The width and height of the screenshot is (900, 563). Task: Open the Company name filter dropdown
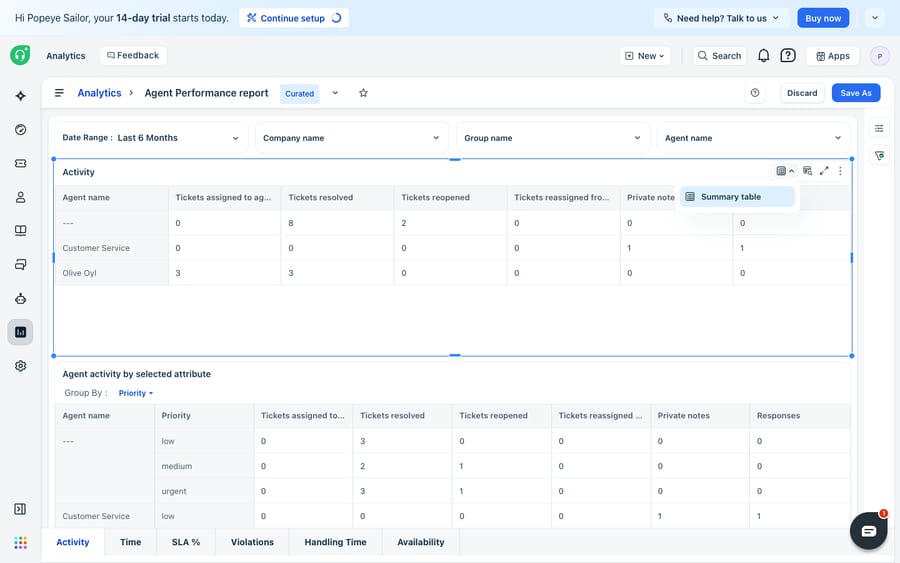point(352,138)
